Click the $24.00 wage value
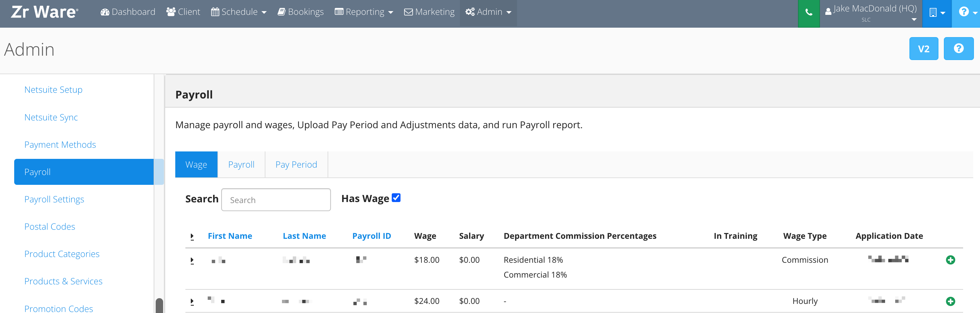The image size is (980, 313). [x=427, y=301]
